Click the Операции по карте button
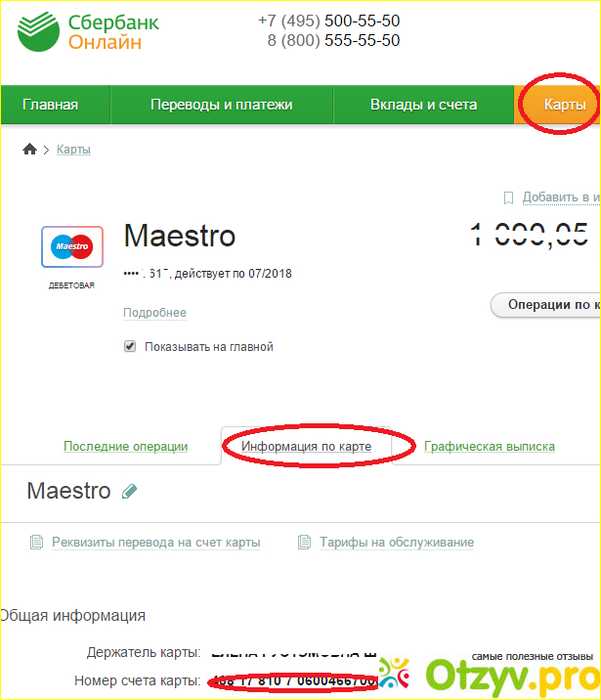 point(545,305)
